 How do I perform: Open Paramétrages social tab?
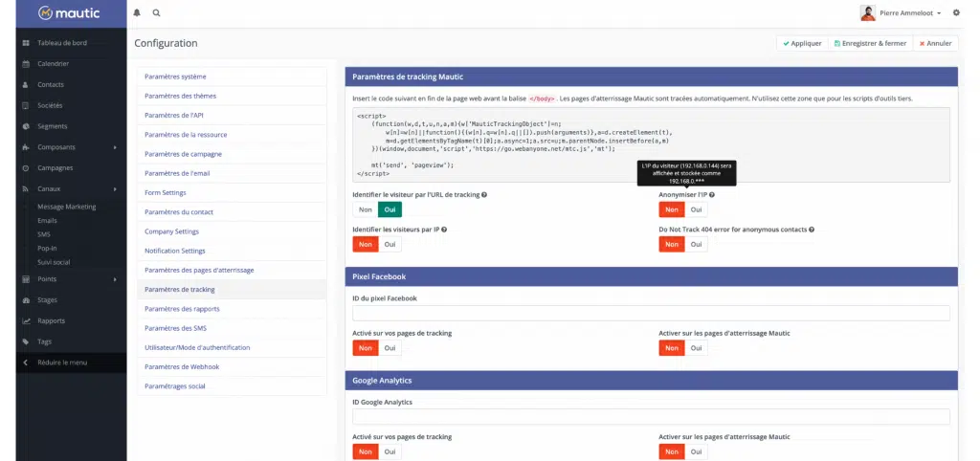tap(232, 386)
